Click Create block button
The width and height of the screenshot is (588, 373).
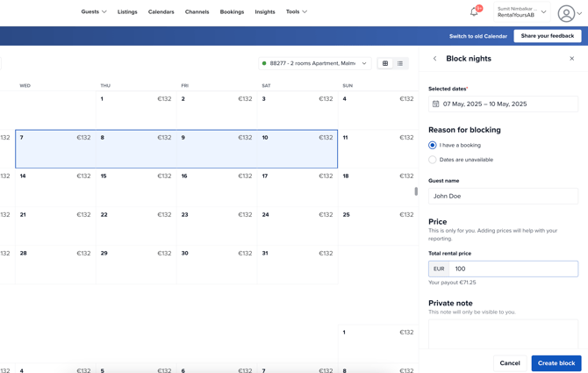coord(556,362)
